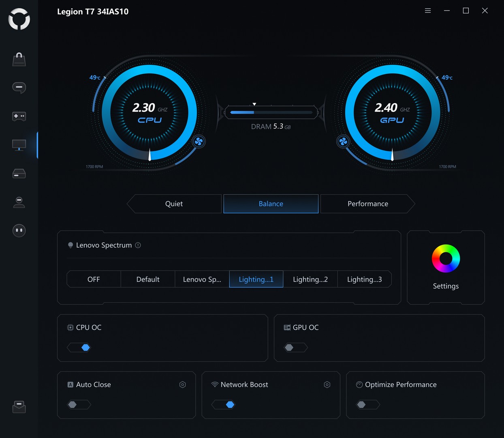Click the Lenovo Spectrum info icon
This screenshot has height=438, width=504.
138,245
